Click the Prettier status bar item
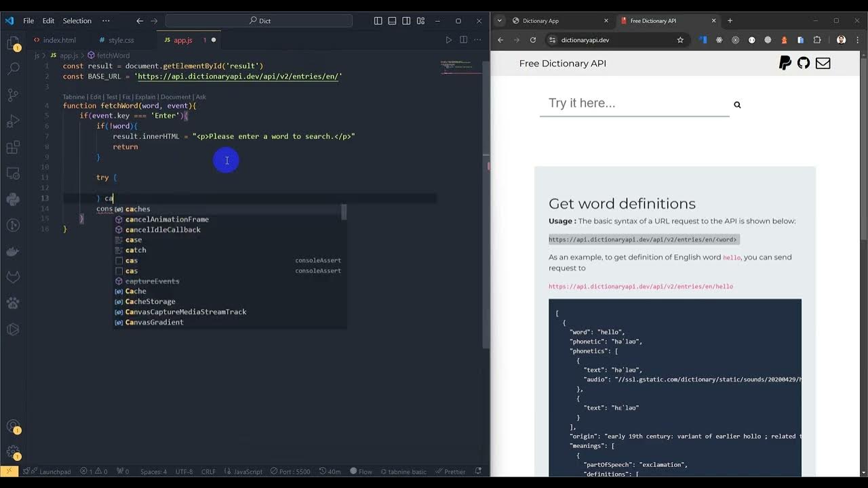 (450, 471)
